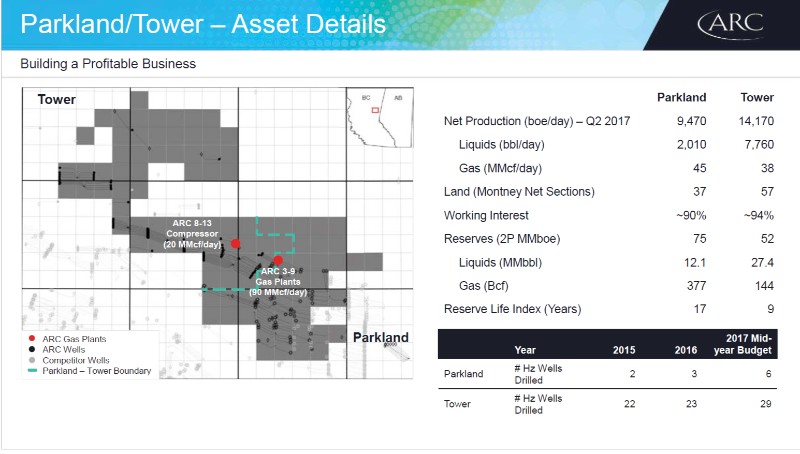
Task: Select the Gas (MMcf/day) row label
Action: (500, 168)
